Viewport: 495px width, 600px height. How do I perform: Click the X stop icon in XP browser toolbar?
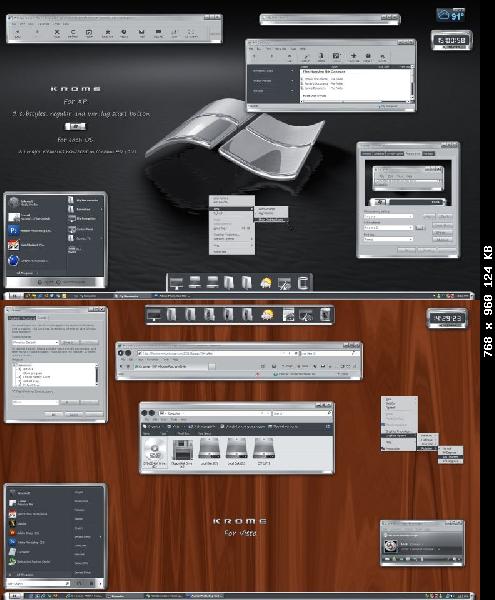pos(57,33)
